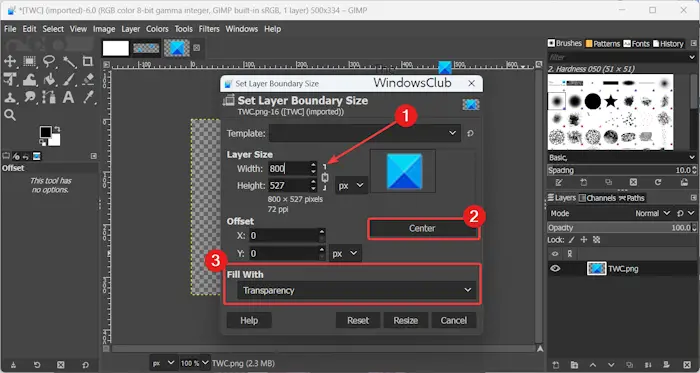Open the Filters menu
This screenshot has height=373, width=700.
[x=209, y=29]
